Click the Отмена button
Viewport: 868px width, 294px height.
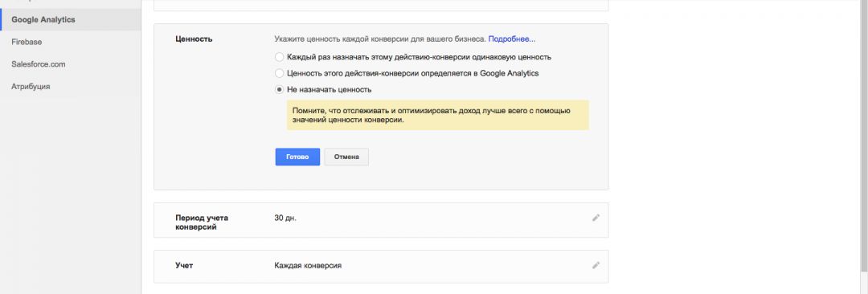(x=346, y=157)
